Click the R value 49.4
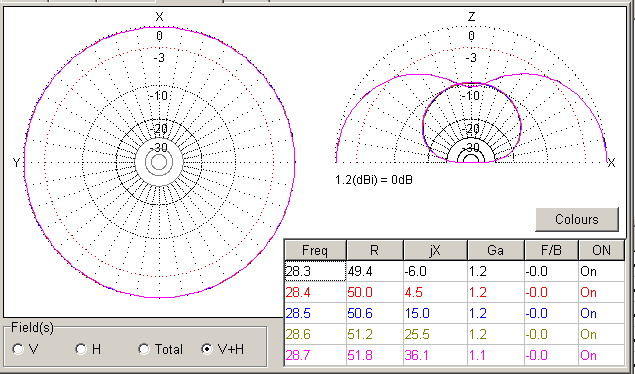 375,271
